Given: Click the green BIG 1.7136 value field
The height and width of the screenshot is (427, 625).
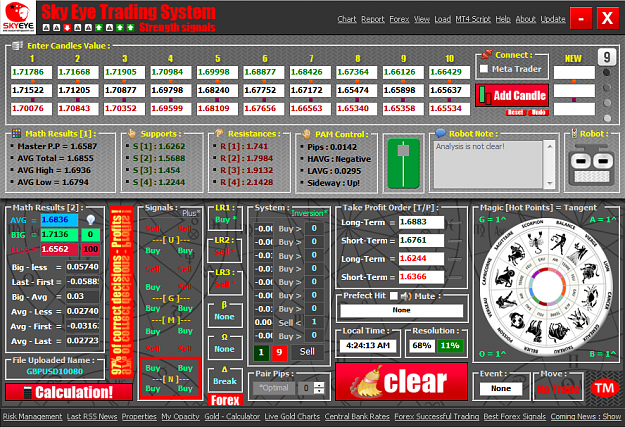Looking at the screenshot, I should click(x=59, y=234).
